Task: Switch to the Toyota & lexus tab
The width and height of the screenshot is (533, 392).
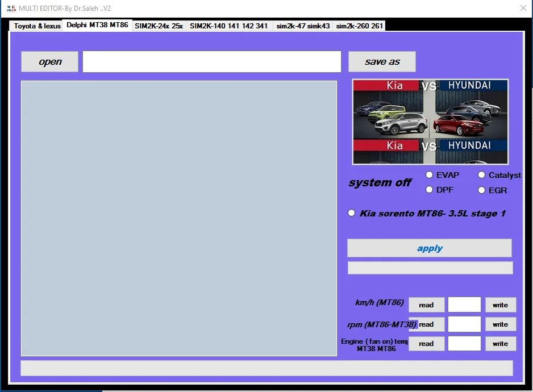Action: (36, 25)
